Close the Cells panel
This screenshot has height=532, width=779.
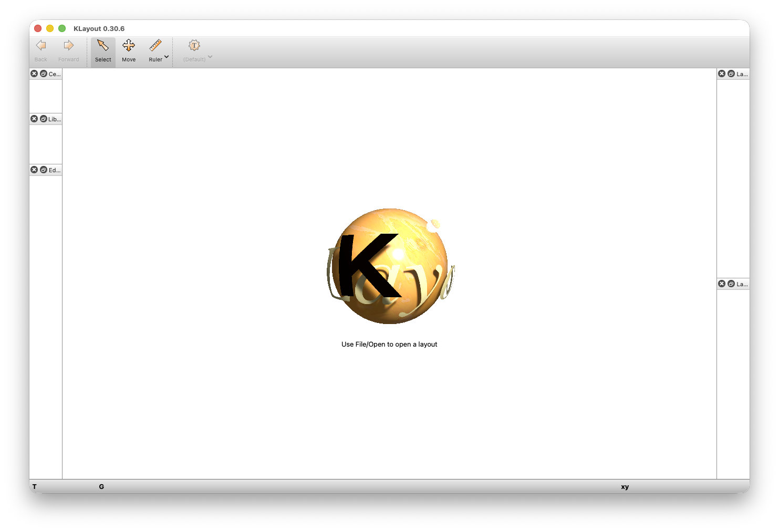point(34,74)
